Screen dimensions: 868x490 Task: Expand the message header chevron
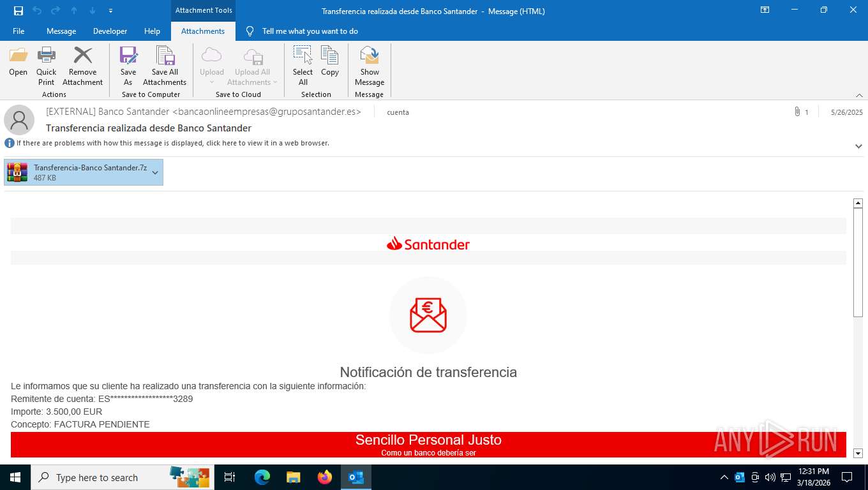(x=858, y=146)
